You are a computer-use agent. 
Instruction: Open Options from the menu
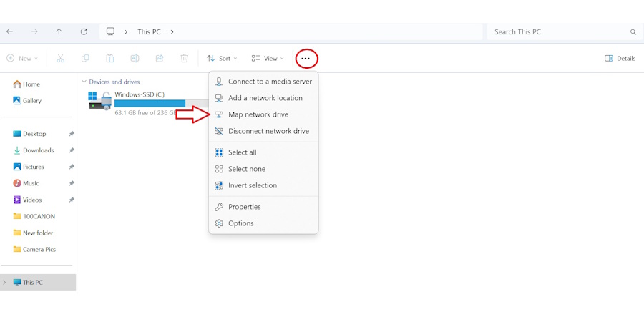coord(240,223)
